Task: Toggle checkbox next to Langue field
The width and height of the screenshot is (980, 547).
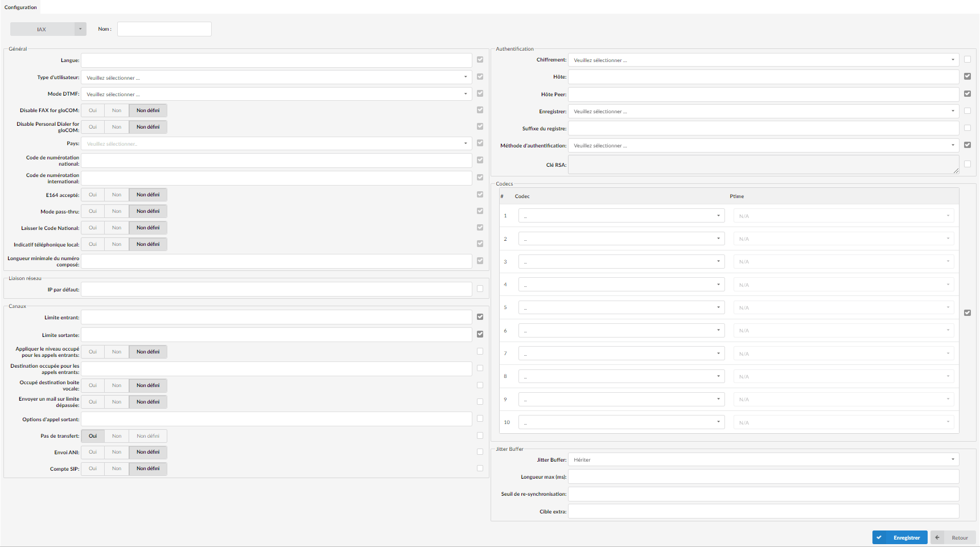Action: [480, 59]
